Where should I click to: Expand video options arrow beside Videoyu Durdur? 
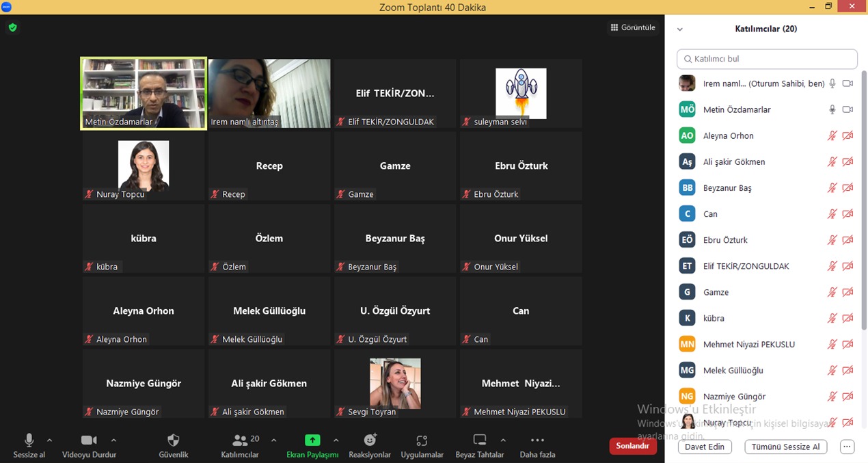point(113,440)
